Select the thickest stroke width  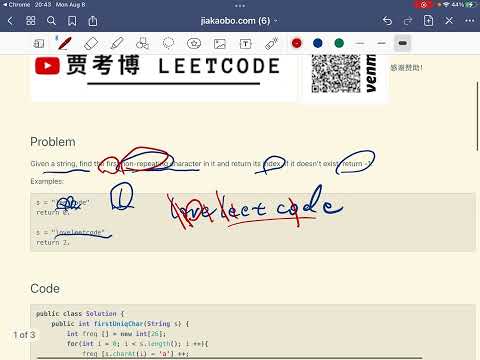coord(402,43)
